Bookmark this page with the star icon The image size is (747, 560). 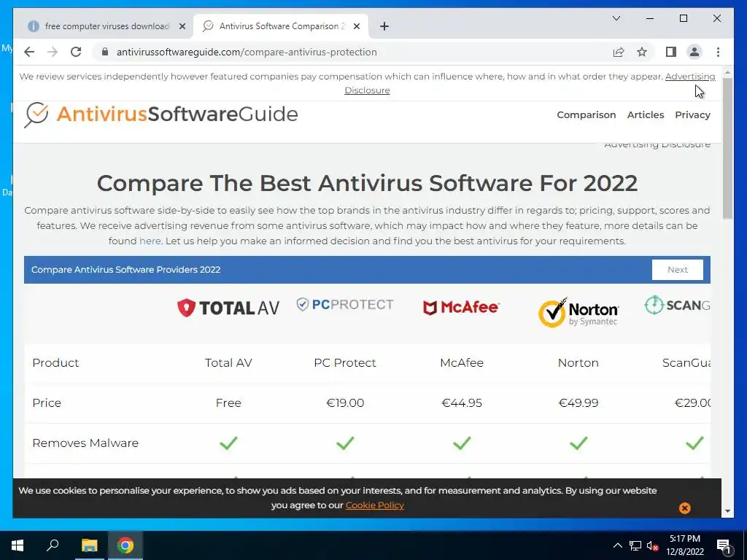click(x=642, y=52)
